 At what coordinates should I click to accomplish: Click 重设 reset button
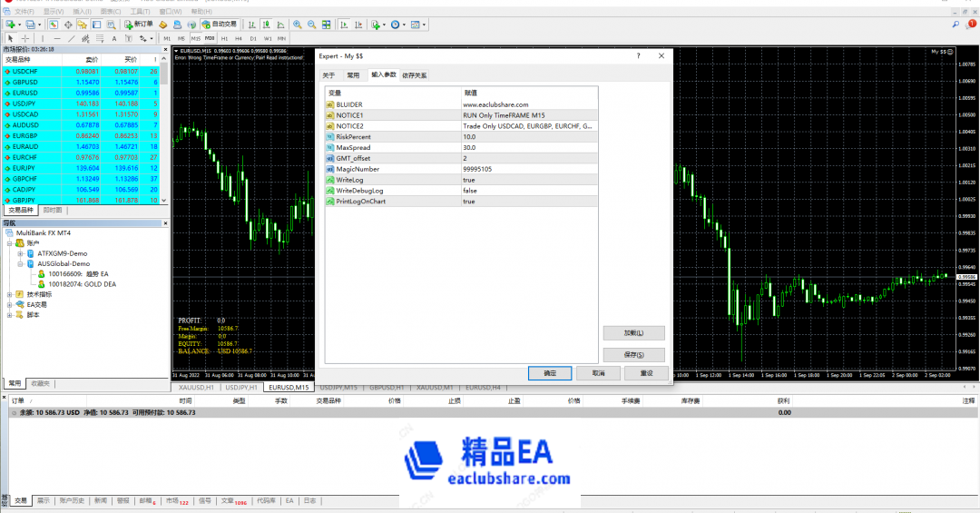coord(647,373)
